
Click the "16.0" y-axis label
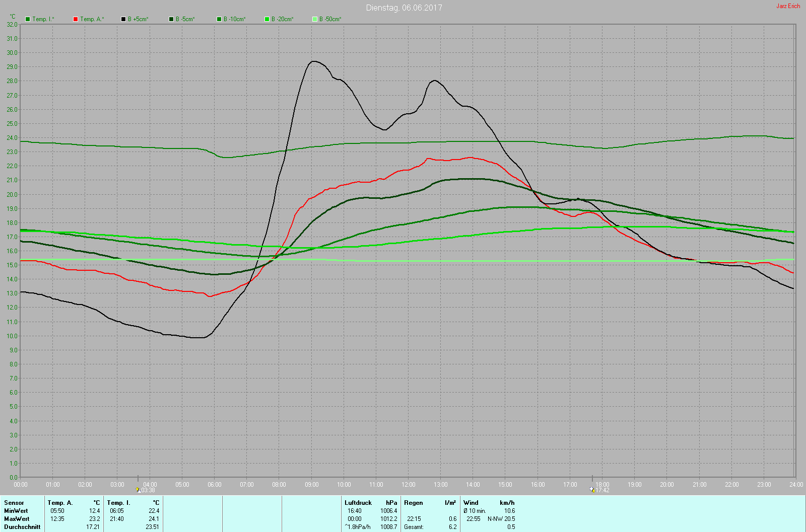pos(12,251)
